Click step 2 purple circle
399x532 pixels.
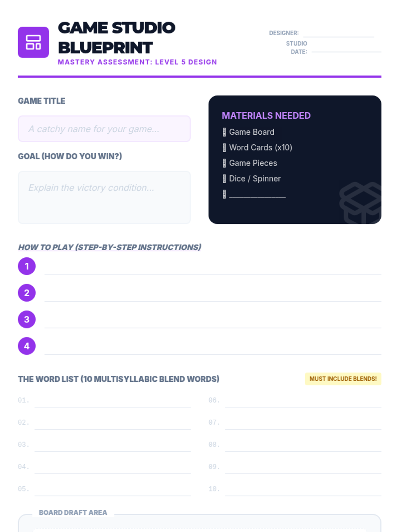(27, 293)
